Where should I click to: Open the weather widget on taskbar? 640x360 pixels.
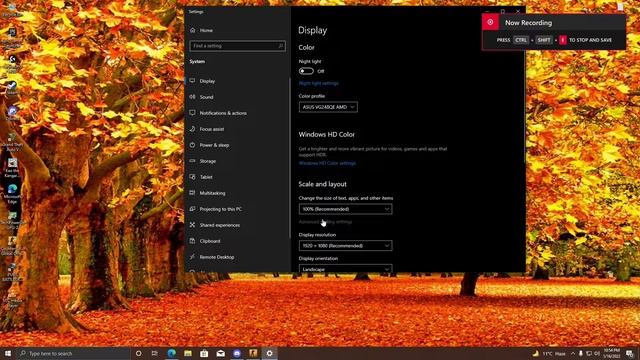549,353
